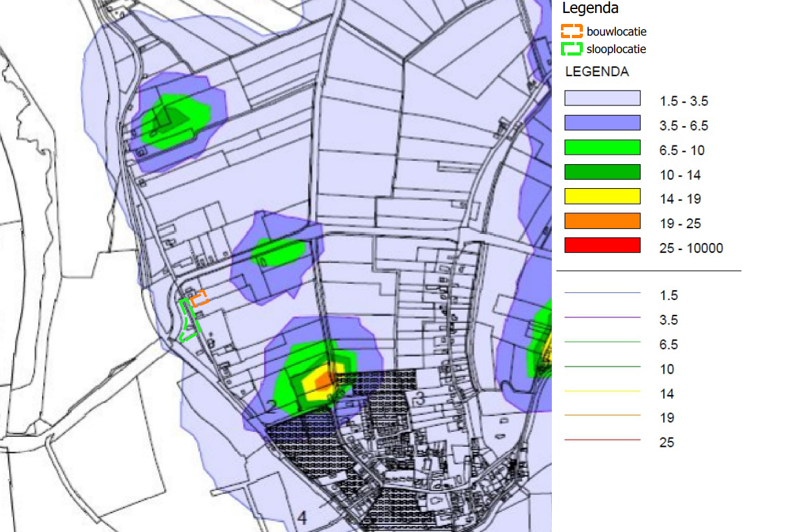
Task: Select the 10 - 14 dark green swatch
Action: coord(602,172)
